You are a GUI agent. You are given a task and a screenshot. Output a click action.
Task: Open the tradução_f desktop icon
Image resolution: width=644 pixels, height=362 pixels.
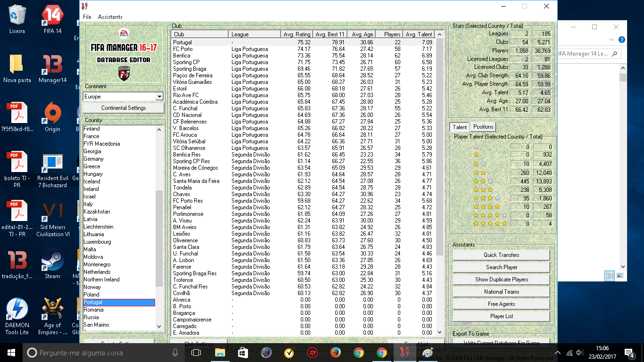[x=17, y=265]
